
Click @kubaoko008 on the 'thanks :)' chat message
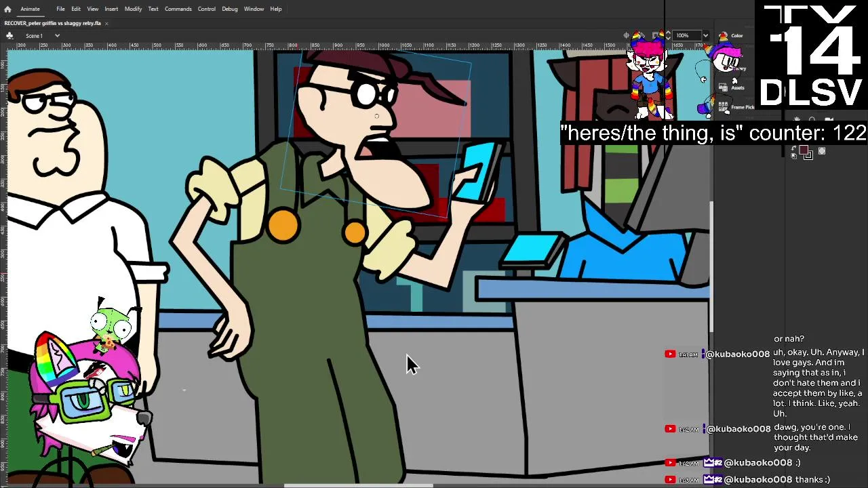[757, 479]
